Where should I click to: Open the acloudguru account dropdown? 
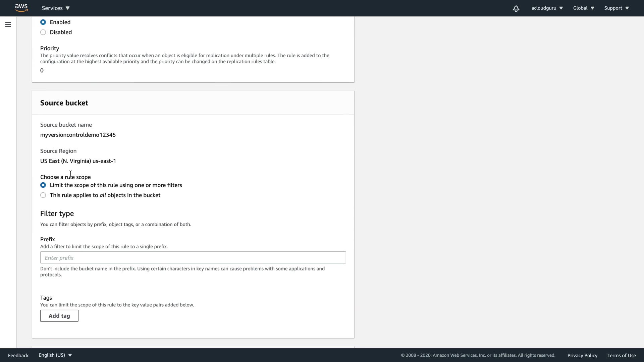point(547,8)
